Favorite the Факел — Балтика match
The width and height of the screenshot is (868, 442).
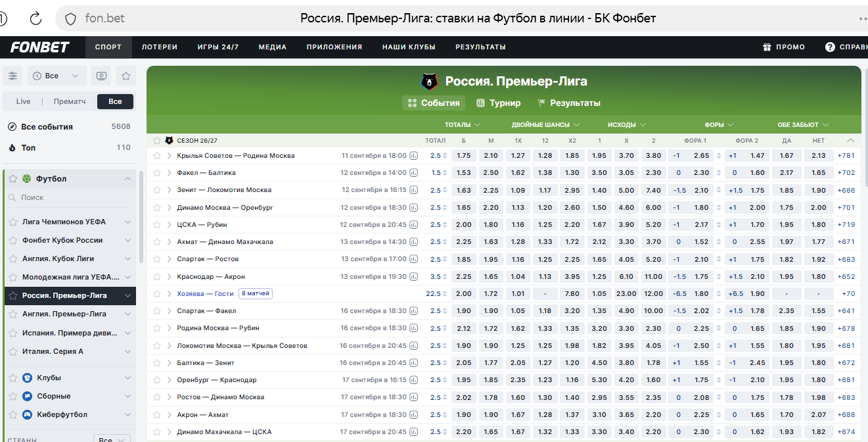tap(156, 173)
